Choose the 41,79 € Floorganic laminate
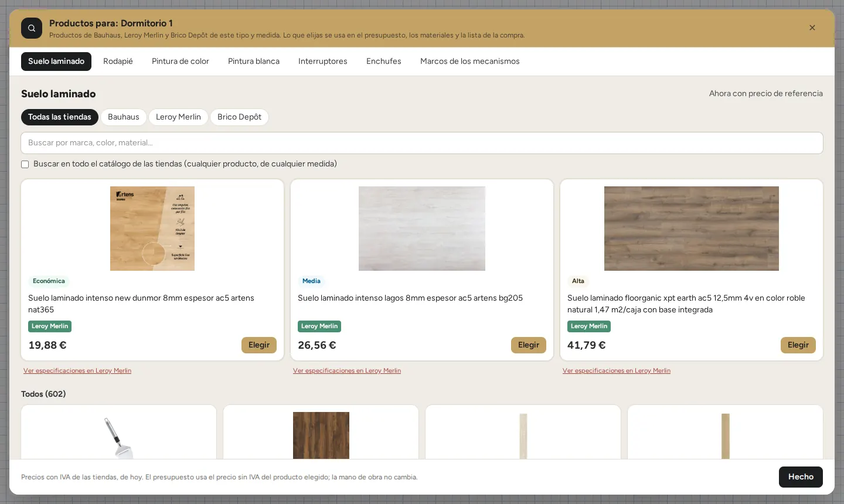The height and width of the screenshot is (504, 844). click(798, 345)
